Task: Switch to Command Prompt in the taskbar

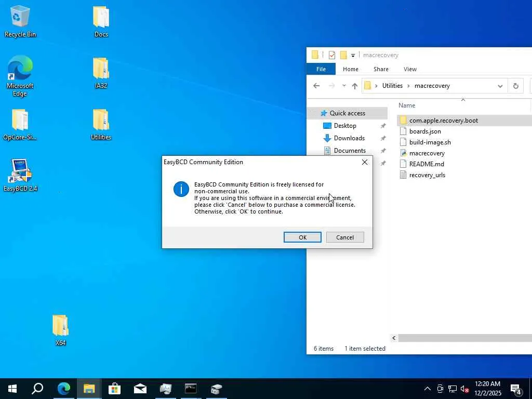Action: [191, 389]
